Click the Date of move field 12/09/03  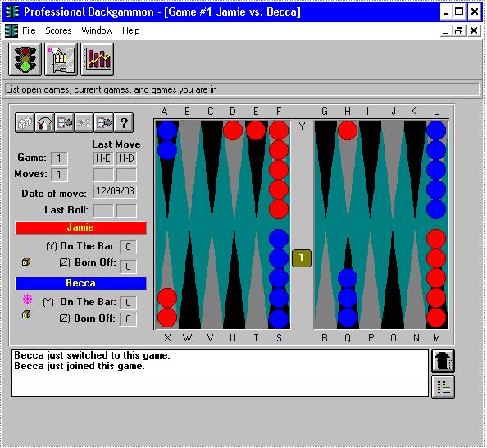[115, 191]
